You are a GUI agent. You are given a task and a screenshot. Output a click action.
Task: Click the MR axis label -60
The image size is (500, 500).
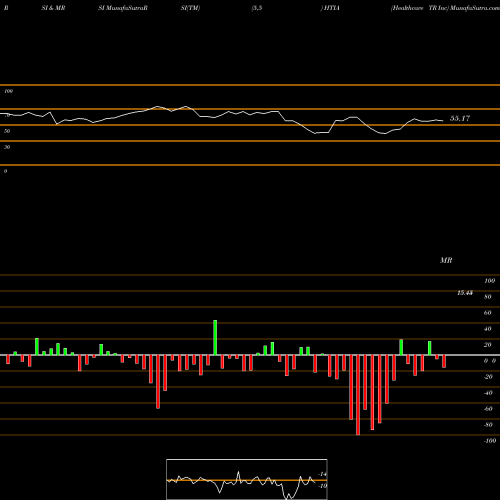(488, 409)
